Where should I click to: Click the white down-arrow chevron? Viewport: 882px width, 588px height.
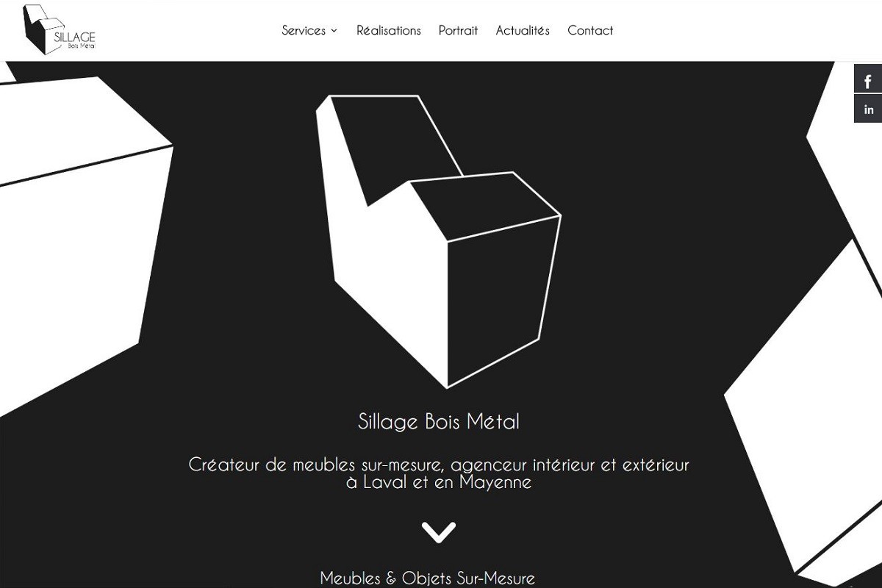tap(439, 532)
